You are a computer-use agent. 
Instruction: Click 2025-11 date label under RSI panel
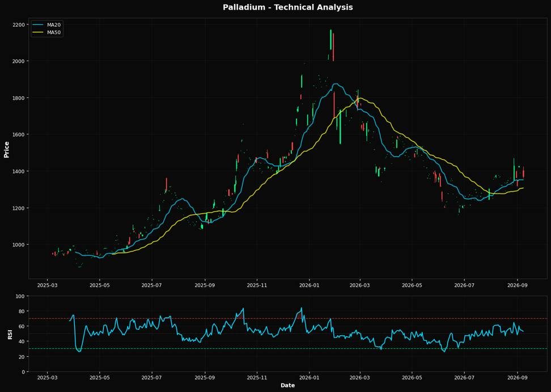coord(257,378)
